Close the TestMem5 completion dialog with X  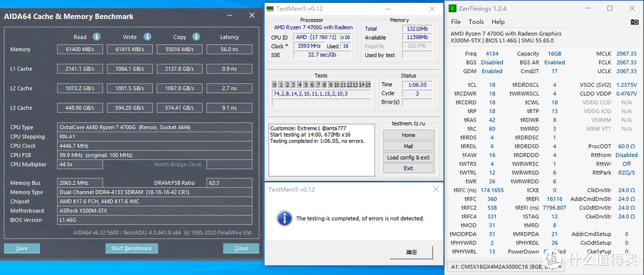pyautogui.click(x=436, y=189)
